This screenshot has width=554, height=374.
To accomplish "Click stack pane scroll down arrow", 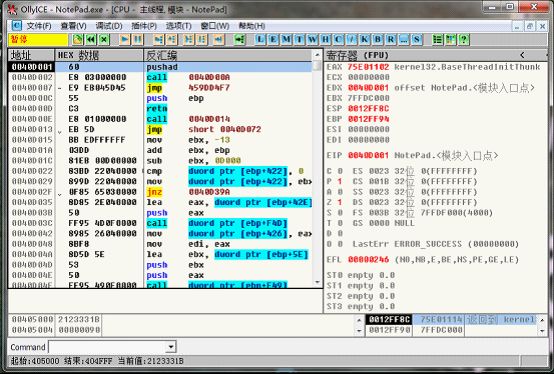I will pyautogui.click(x=542, y=331).
